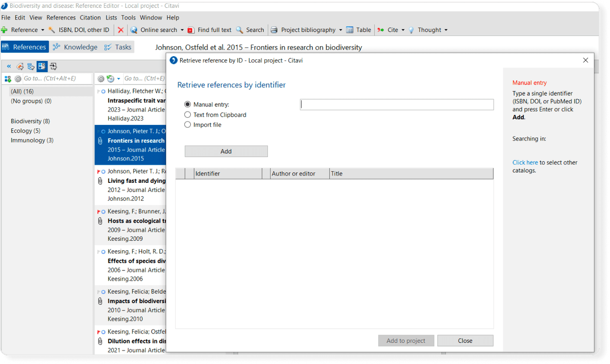Click the collapse sidebar double-chevron icon

(x=8, y=66)
